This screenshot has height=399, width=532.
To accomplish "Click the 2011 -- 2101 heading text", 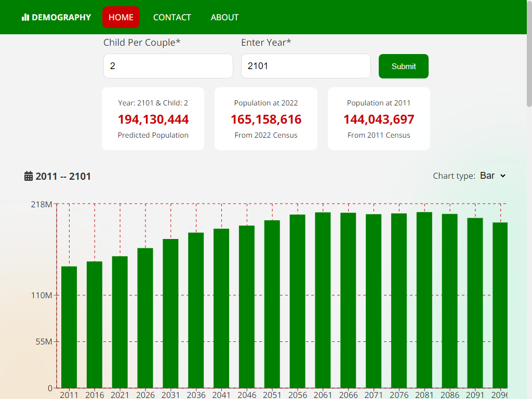I will tap(63, 177).
